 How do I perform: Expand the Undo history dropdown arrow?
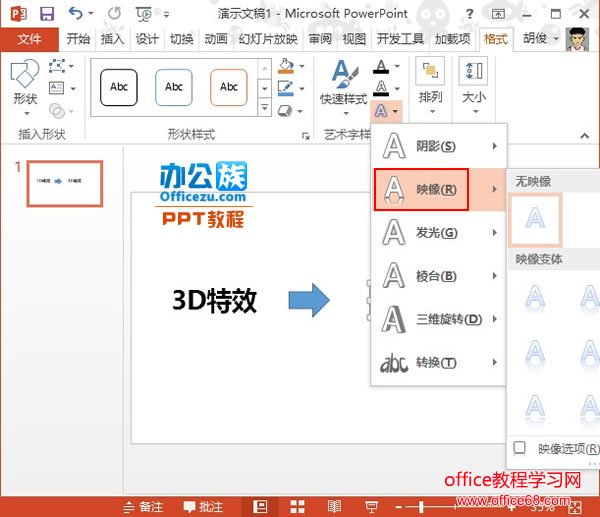(x=91, y=13)
